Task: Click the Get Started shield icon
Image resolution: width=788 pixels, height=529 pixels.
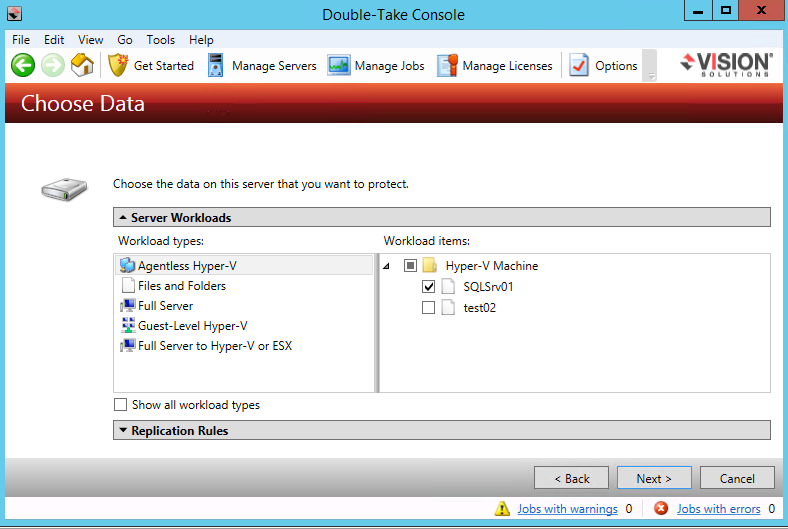Action: tap(118, 65)
